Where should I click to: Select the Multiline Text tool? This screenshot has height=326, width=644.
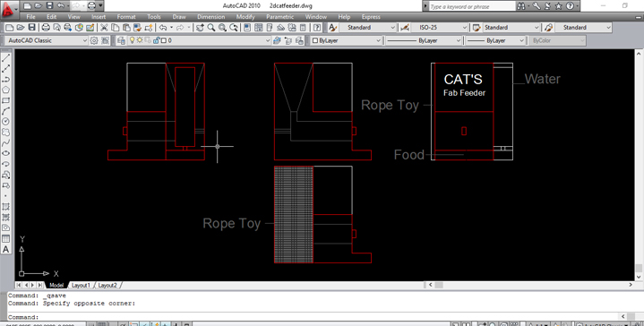tap(5, 249)
